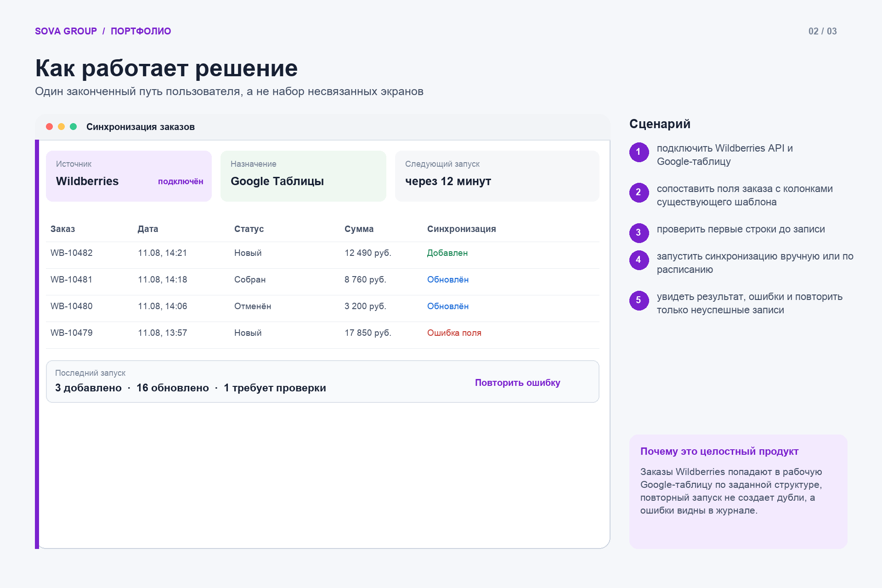Screen dimensions: 882x588
Task: Click the step text запустить синхронизацию вручную
Action: (755, 263)
